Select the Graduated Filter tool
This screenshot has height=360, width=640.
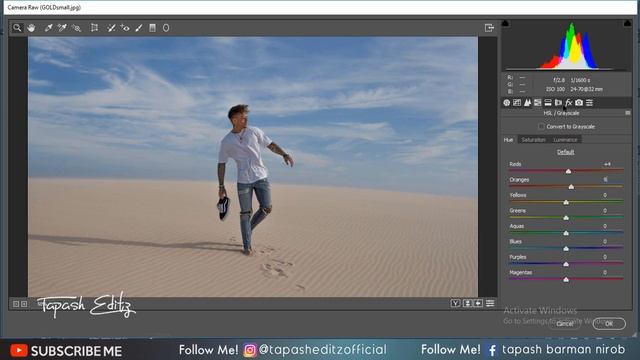pyautogui.click(x=152, y=28)
